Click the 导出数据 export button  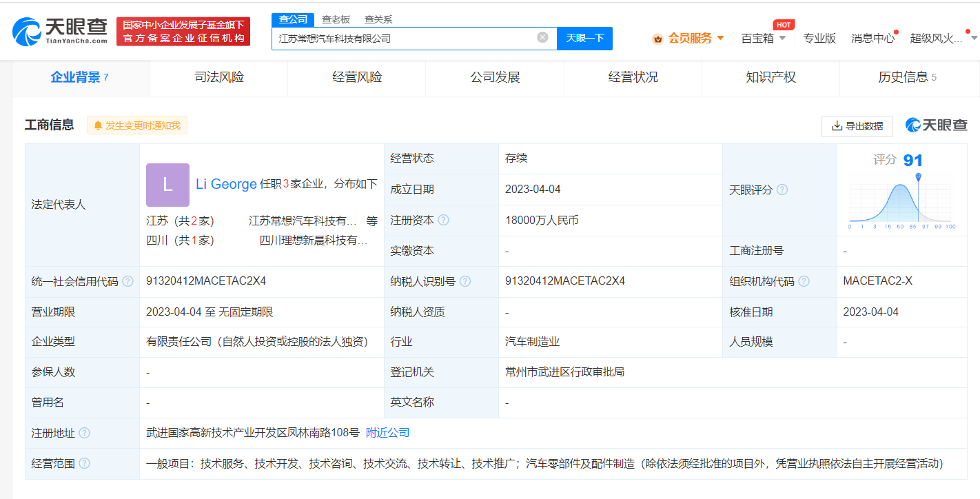(857, 126)
